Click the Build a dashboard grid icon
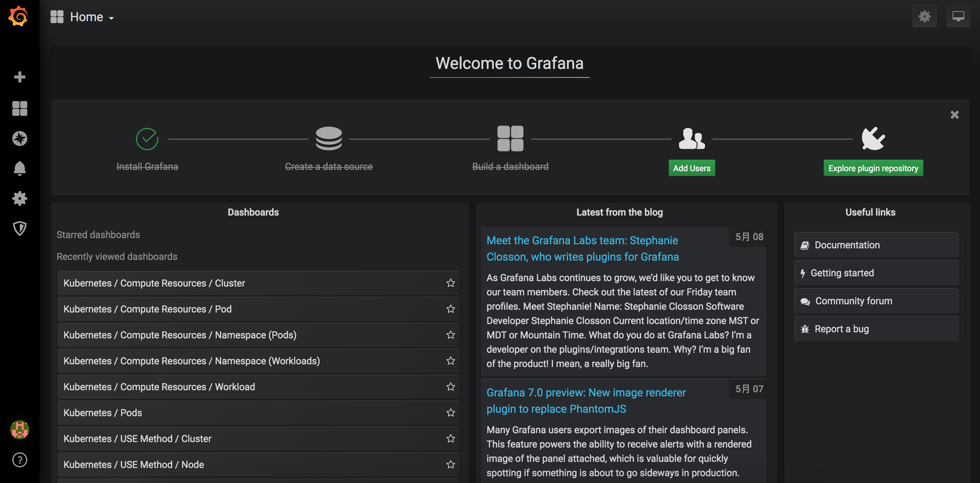The width and height of the screenshot is (980, 483). (x=510, y=138)
